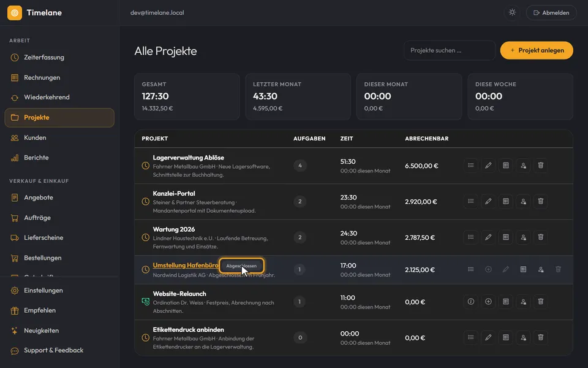Screen dimensions: 588x368
Task: Open Neuigkeiten in the sidebar
Action: coord(59,331)
